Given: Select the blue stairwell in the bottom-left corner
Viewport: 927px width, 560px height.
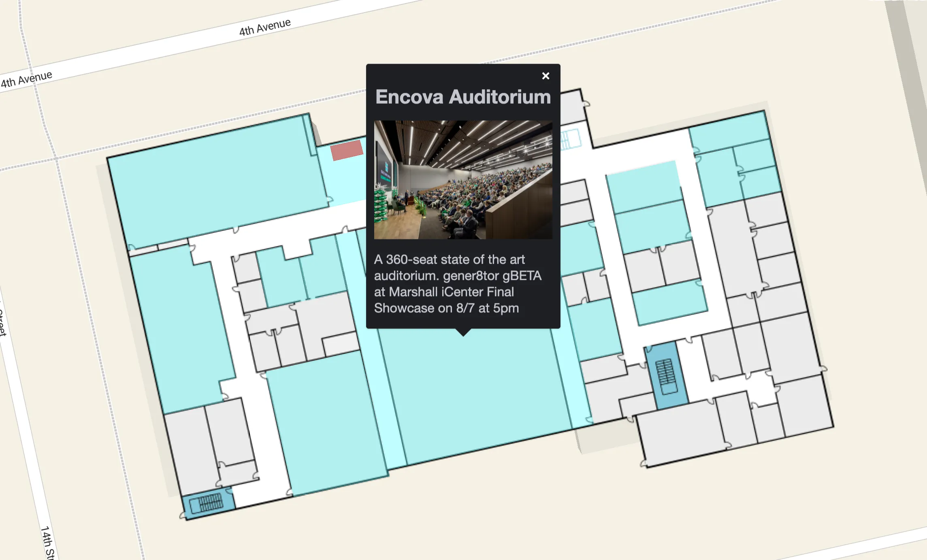Looking at the screenshot, I should pyautogui.click(x=208, y=503).
